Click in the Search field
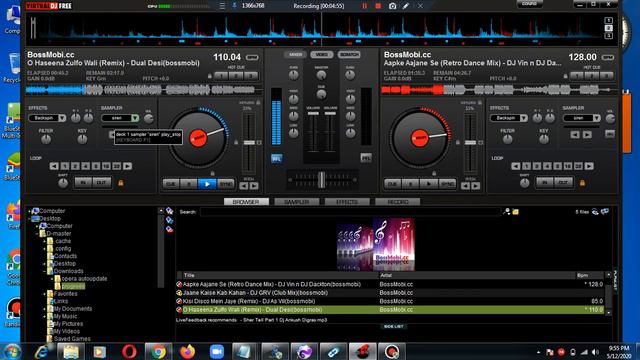This screenshot has width=640, height=360. pos(350,212)
